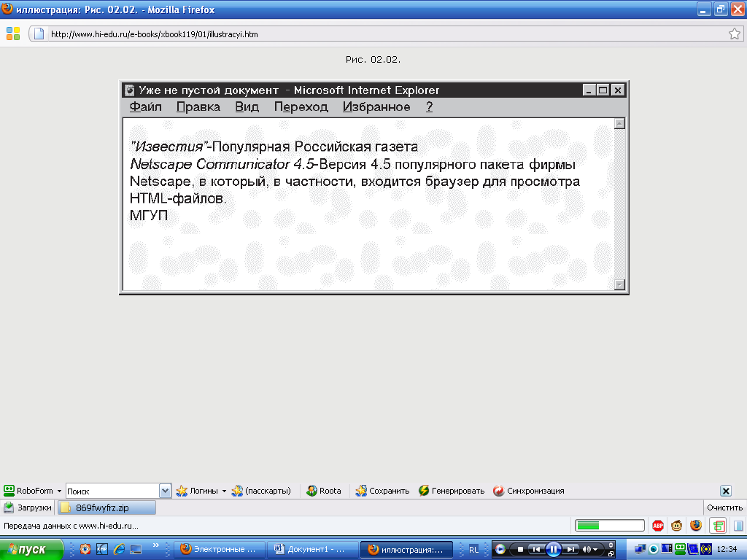Stop playback in taskbar media player

click(520, 550)
